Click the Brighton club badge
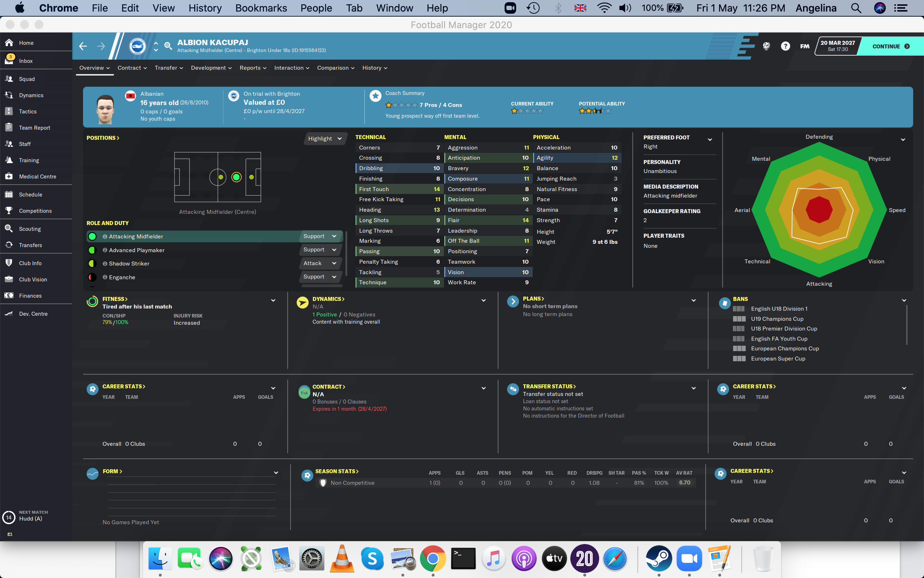 pos(137,46)
